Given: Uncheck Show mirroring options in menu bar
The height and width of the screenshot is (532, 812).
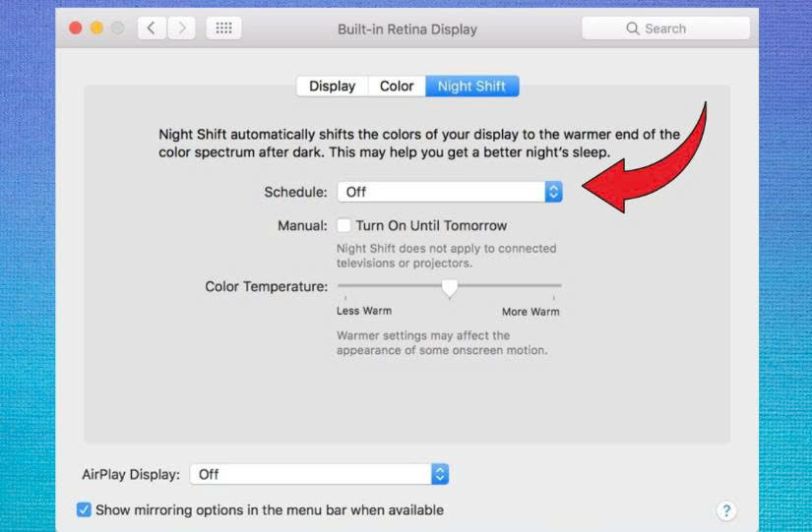Looking at the screenshot, I should tap(84, 509).
